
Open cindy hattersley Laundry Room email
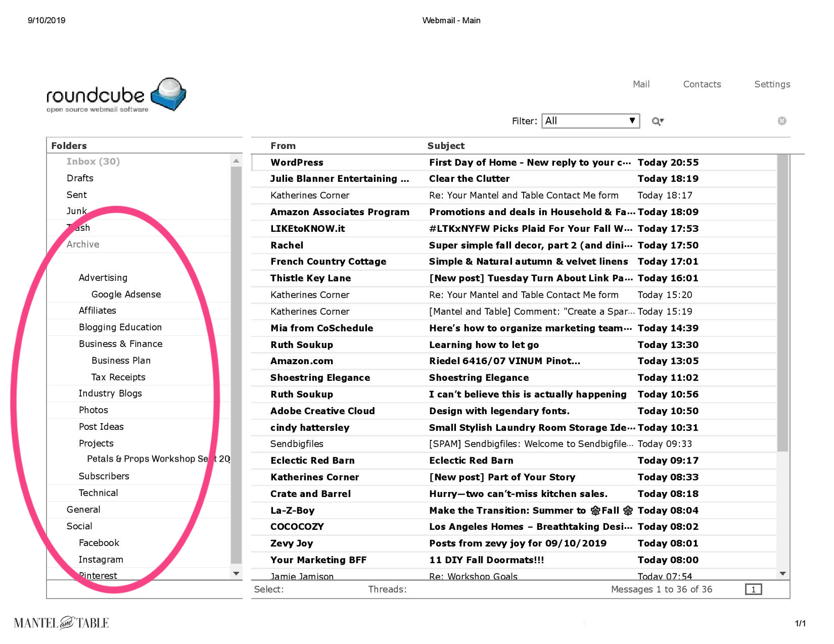pos(514,428)
